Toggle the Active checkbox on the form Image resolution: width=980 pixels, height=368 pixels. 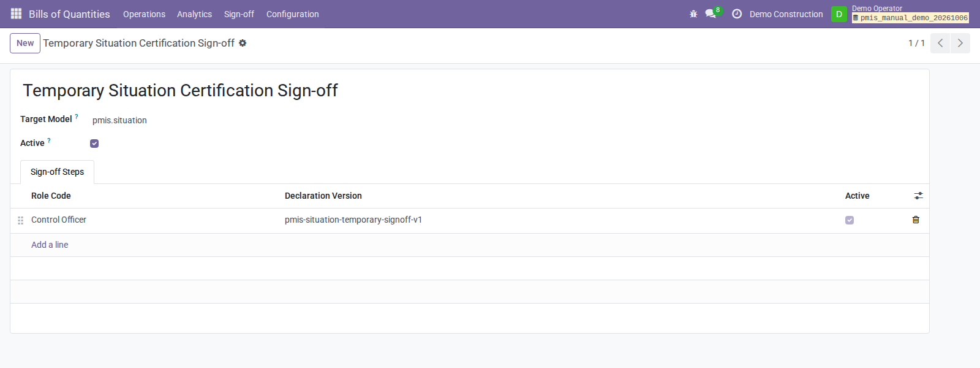[94, 144]
